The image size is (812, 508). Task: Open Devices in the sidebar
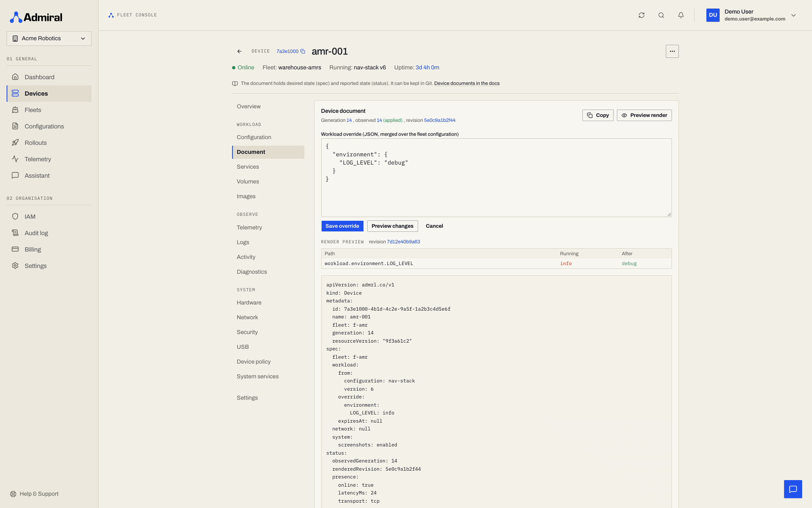tap(49, 94)
